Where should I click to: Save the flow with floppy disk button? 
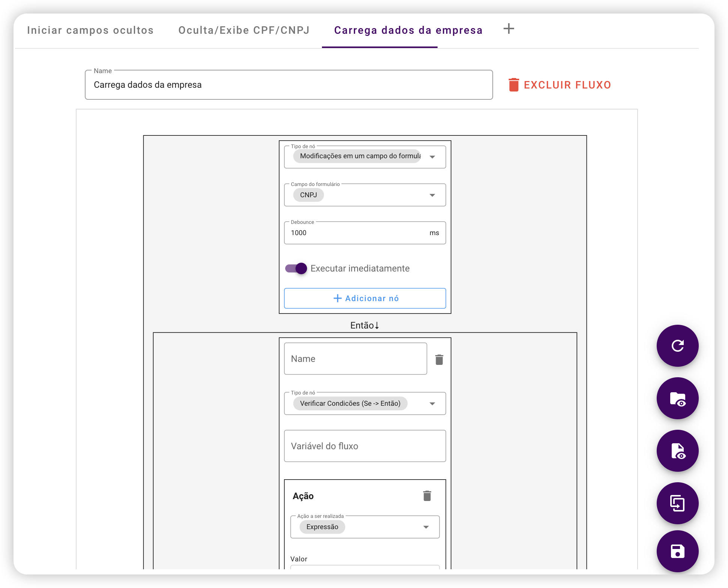(x=677, y=551)
